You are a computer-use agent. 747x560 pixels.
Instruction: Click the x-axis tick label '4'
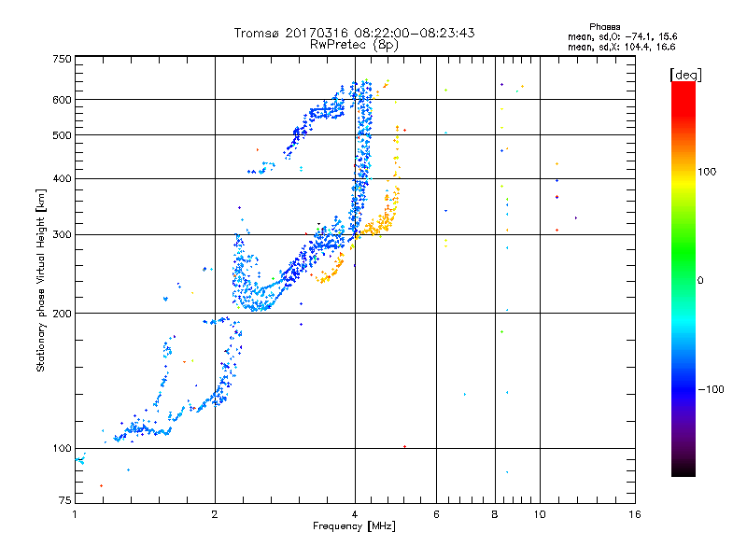(355, 514)
